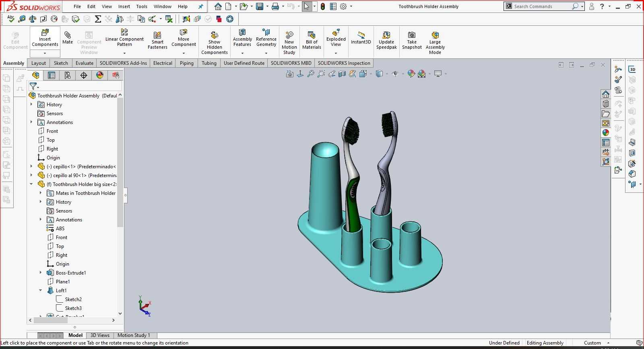Click Show Hidden Components
Screen dimensions: 644x349
click(215, 43)
